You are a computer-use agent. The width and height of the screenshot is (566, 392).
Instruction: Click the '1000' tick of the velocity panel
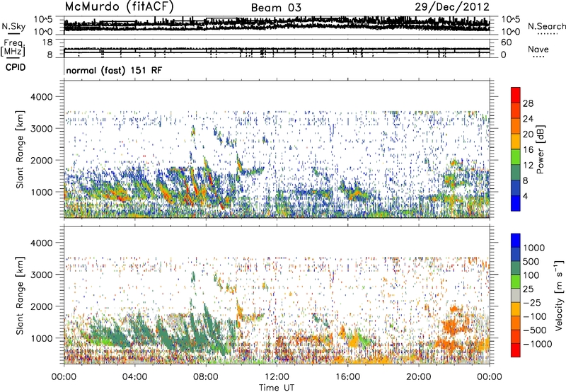click(x=42, y=338)
